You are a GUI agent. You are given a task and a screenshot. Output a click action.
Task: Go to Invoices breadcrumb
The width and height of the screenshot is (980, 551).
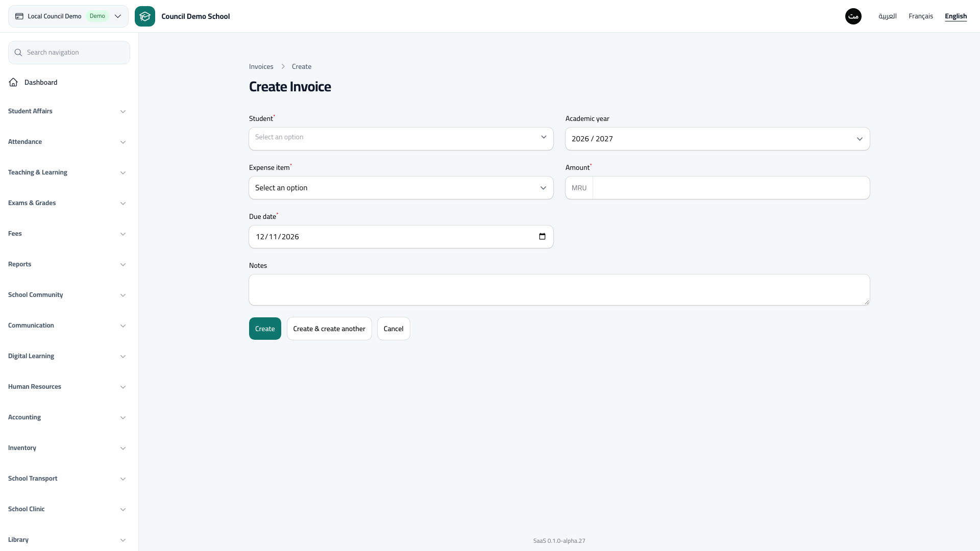(261, 67)
